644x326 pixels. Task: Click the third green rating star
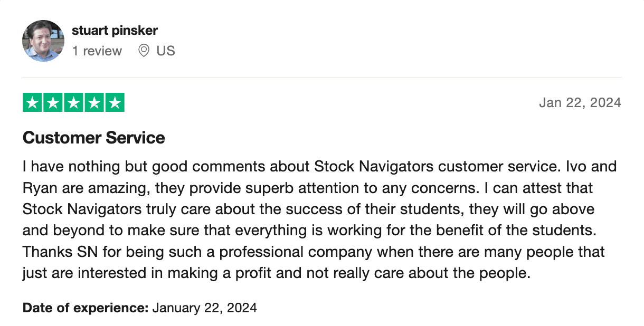click(x=73, y=102)
